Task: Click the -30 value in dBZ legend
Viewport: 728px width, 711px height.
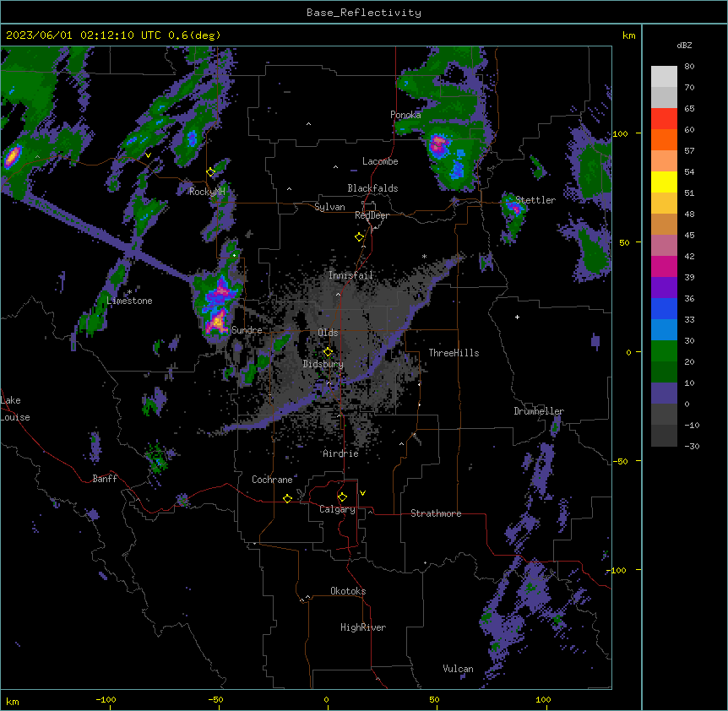Action: (692, 447)
